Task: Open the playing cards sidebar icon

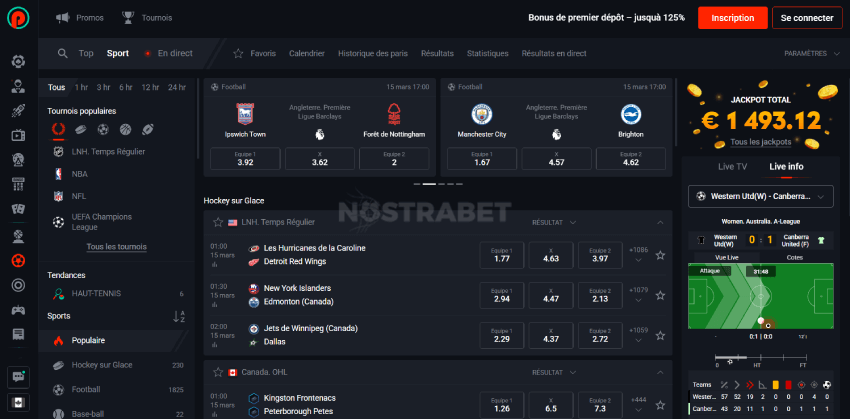Action: pos(18,209)
